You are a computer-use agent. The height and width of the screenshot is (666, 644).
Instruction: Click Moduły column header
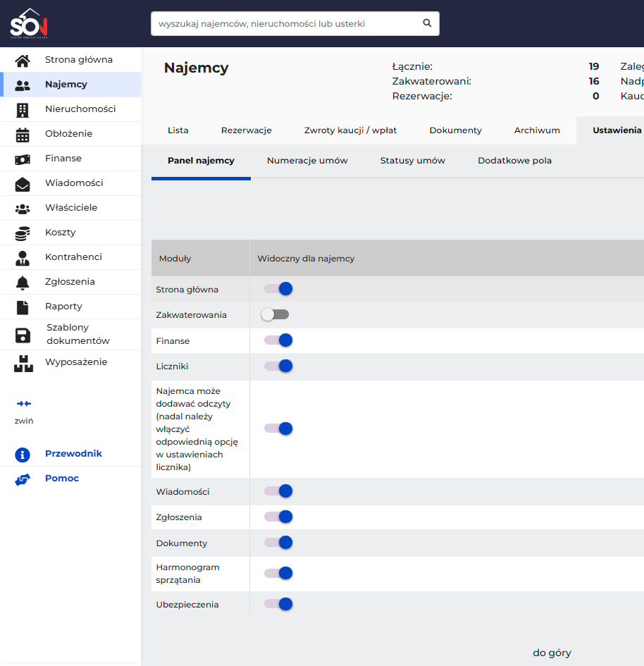[x=175, y=258]
